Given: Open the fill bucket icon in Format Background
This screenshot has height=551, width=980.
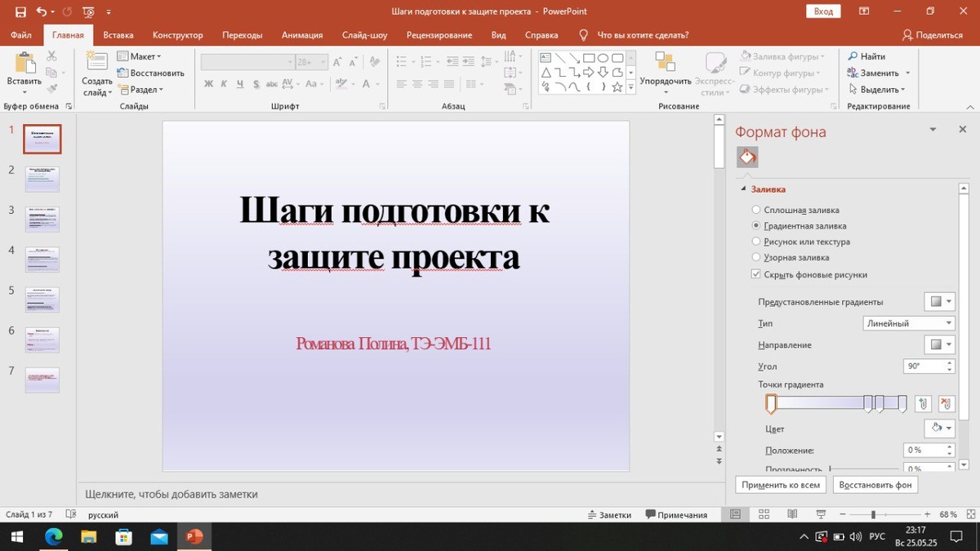Looking at the screenshot, I should pos(747,157).
